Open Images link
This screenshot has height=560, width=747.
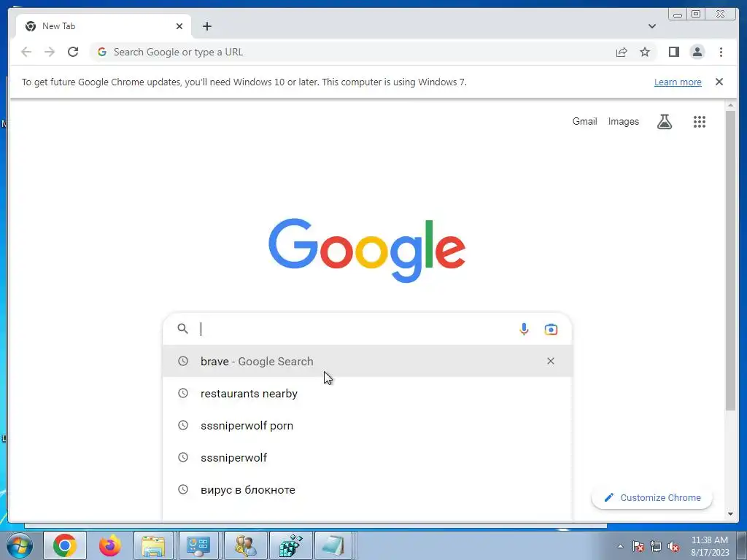[x=623, y=122]
